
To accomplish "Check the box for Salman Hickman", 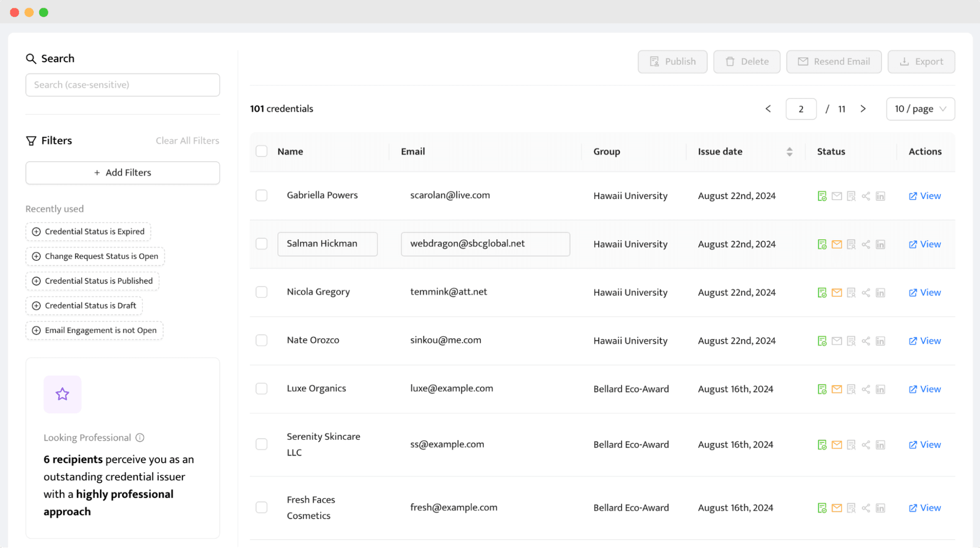I will 261,244.
